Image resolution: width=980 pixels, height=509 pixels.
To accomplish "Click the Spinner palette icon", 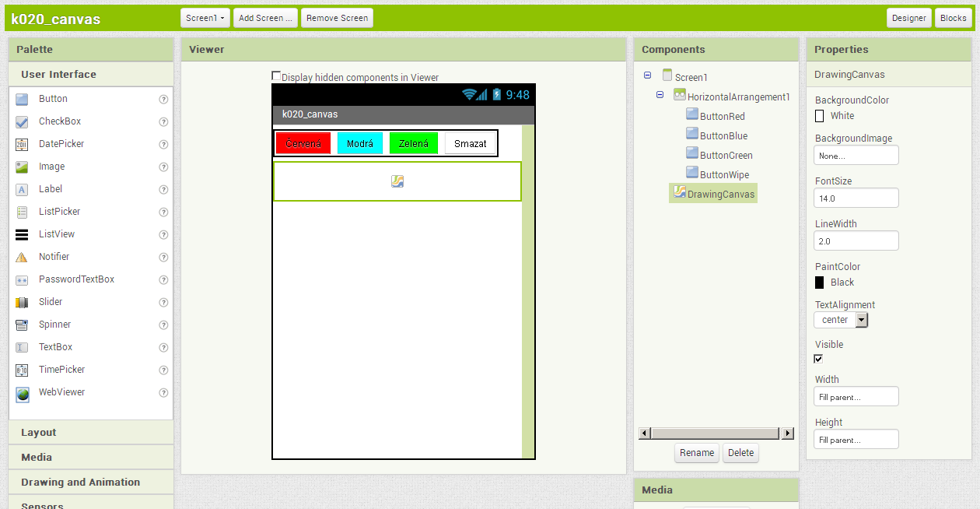I will (x=22, y=325).
